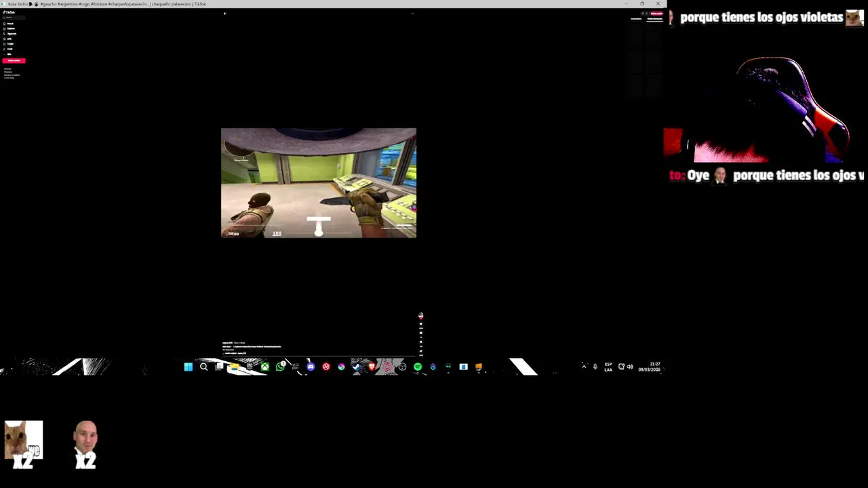Image resolution: width=868 pixels, height=488 pixels.
Task: Switch to the Comentarios tab
Action: 636,19
